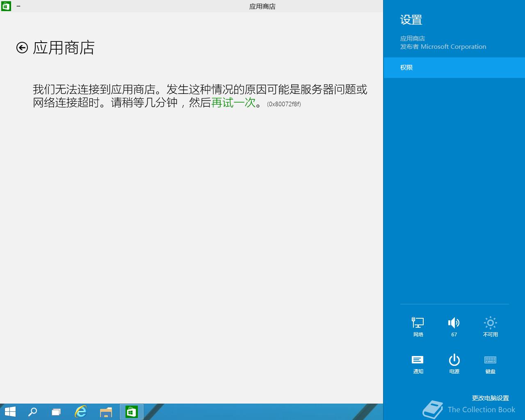Open Task View on the taskbar
525x420 pixels.
tap(56, 412)
